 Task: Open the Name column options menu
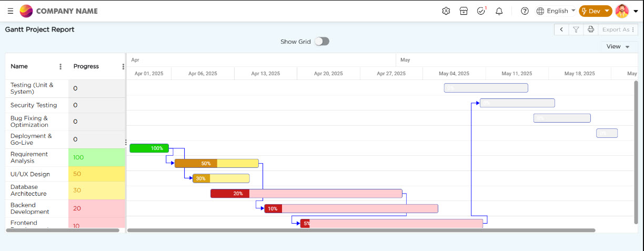pos(61,66)
